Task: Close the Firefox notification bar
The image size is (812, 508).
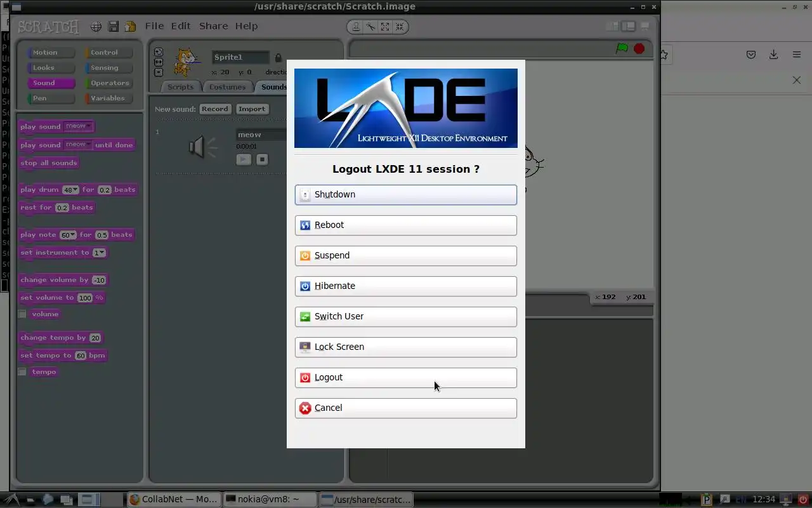Action: click(x=797, y=80)
